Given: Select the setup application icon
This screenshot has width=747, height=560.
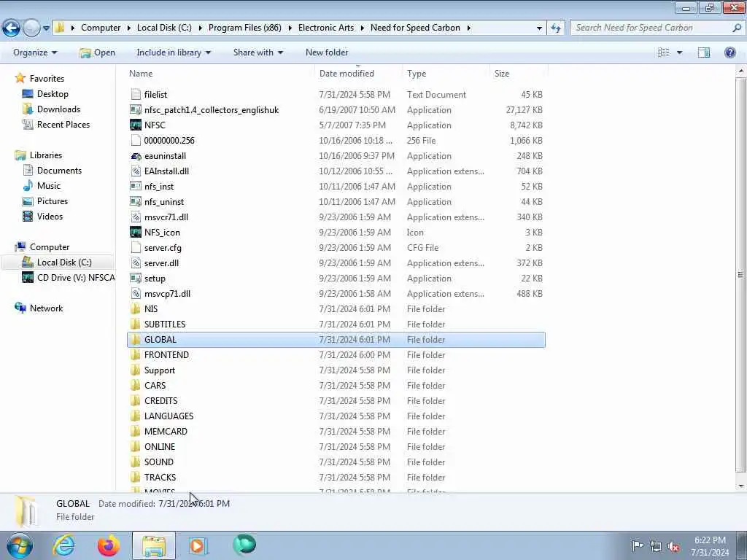Looking at the screenshot, I should tap(136, 278).
